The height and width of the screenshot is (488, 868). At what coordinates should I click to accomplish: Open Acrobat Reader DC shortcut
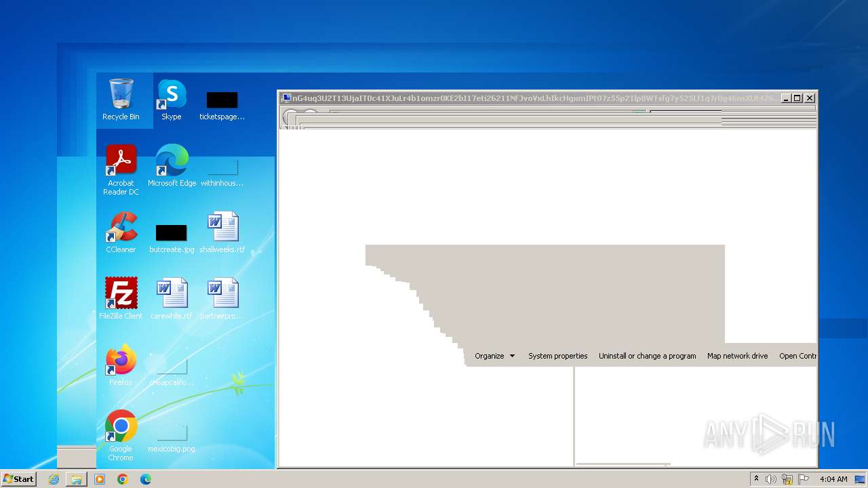coord(121,169)
